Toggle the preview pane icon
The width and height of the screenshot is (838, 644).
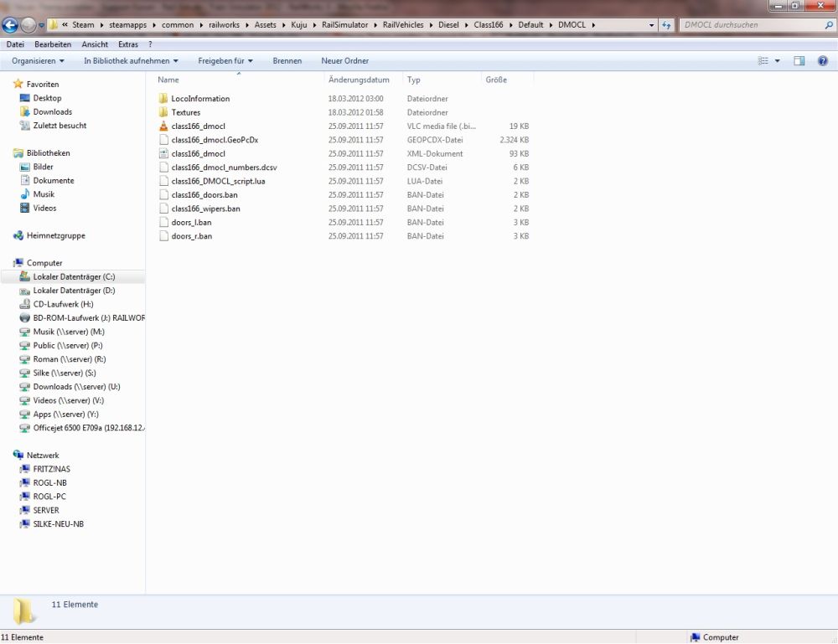[799, 61]
